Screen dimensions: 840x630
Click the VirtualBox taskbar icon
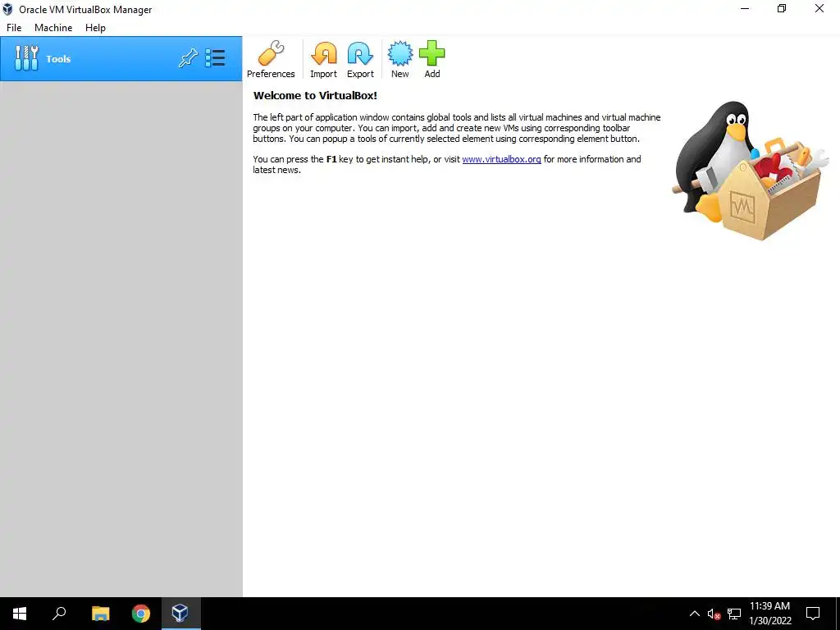tap(180, 614)
